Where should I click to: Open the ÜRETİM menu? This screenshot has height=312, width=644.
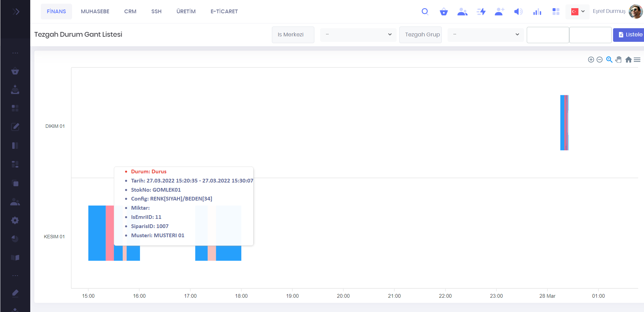point(186,12)
